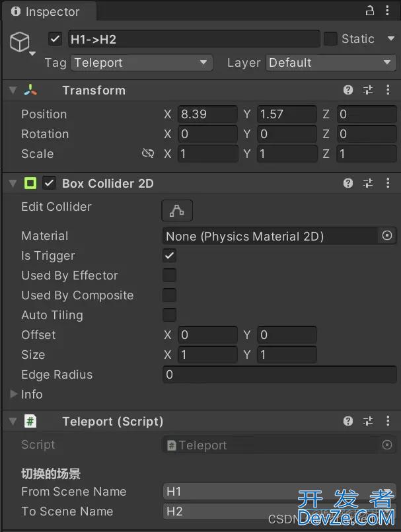This screenshot has width=401, height=532.
Task: Open the From Scene Name dropdown H1
Action: (x=279, y=491)
